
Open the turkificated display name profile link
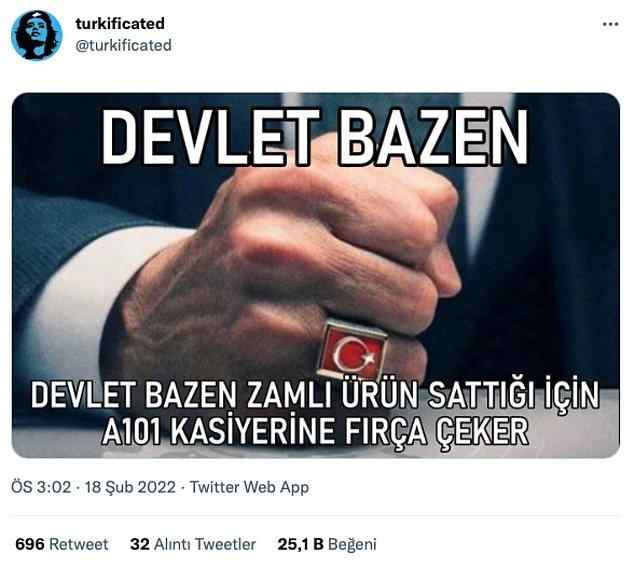120,23
